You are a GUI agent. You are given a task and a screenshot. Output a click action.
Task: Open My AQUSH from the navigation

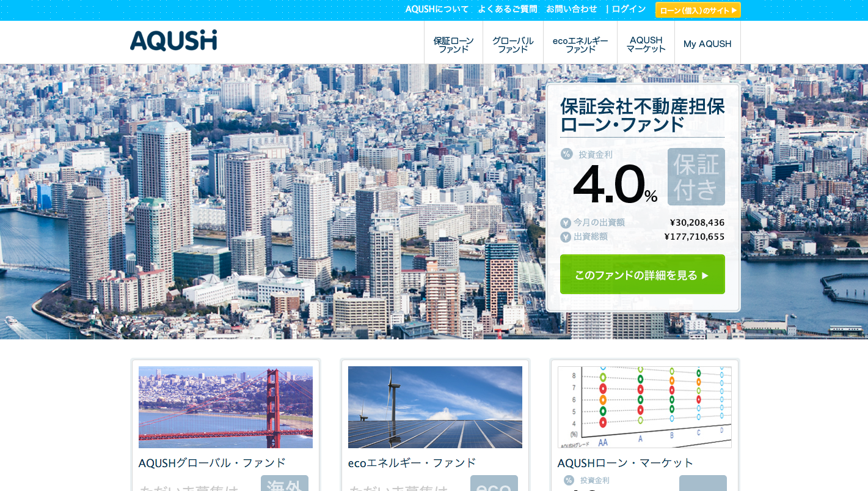707,44
